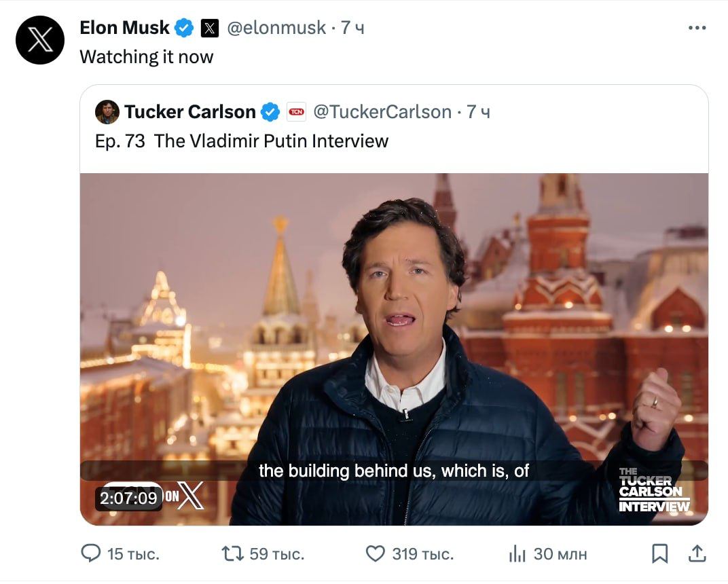Click the Elon Musk display name
The image size is (728, 584).
(124, 28)
